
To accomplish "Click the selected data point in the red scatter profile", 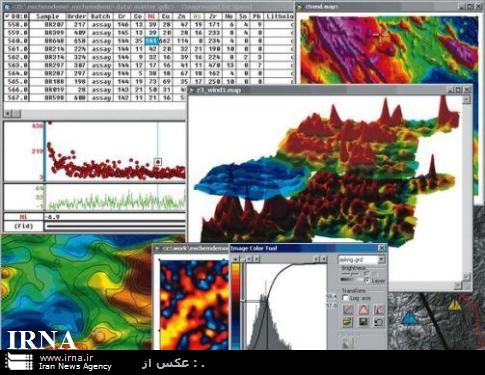I will pyautogui.click(x=158, y=162).
